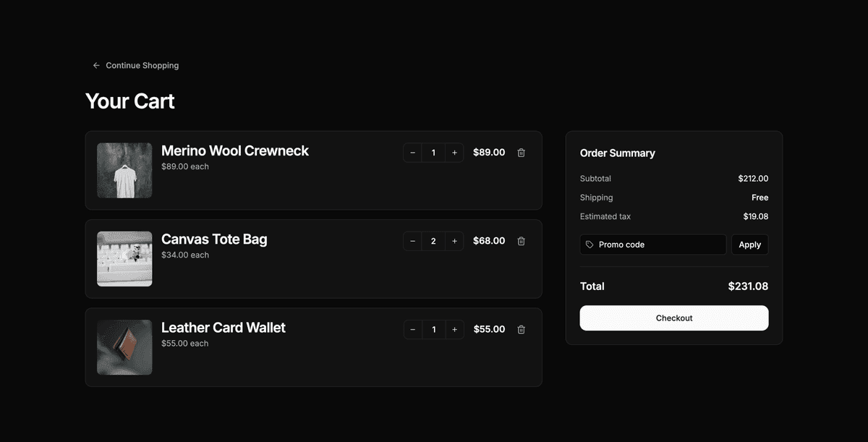Select the Merino Wool Crewneck product thumbnail

[x=124, y=170]
